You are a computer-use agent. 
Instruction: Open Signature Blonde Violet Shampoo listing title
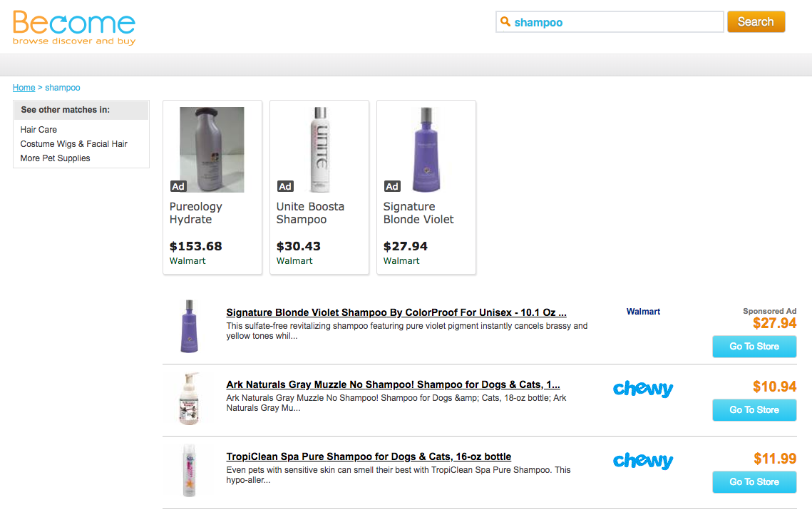396,312
